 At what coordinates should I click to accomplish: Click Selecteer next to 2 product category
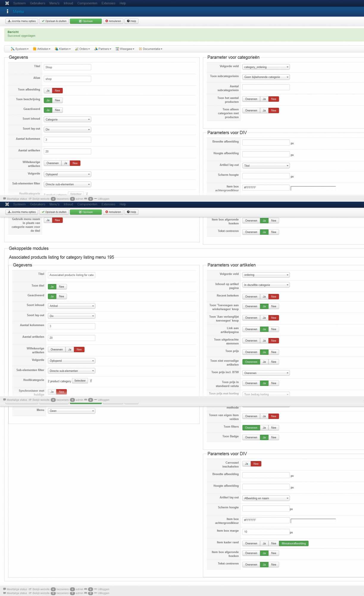(x=80, y=381)
